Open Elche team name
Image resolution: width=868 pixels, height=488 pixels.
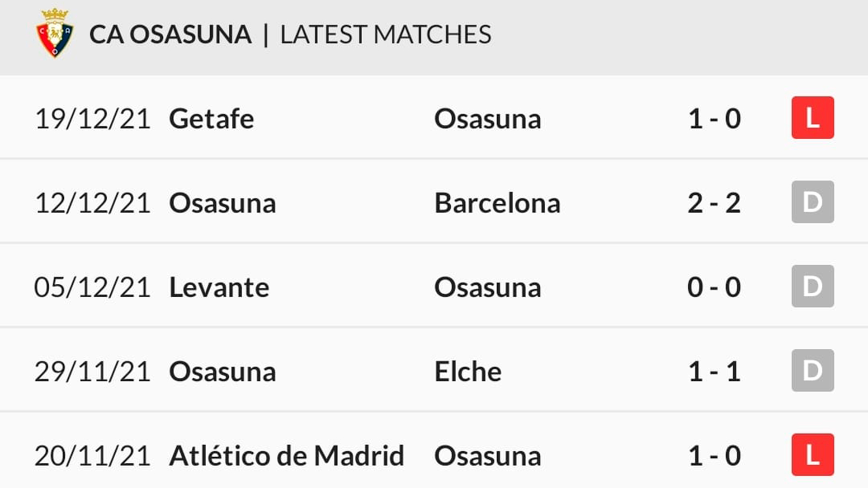(x=468, y=371)
